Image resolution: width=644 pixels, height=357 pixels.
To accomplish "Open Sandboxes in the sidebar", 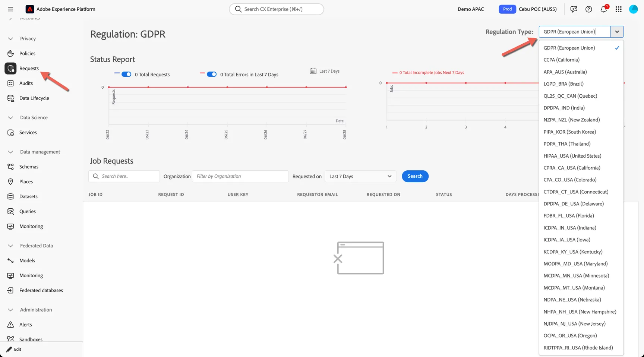I will [31, 339].
